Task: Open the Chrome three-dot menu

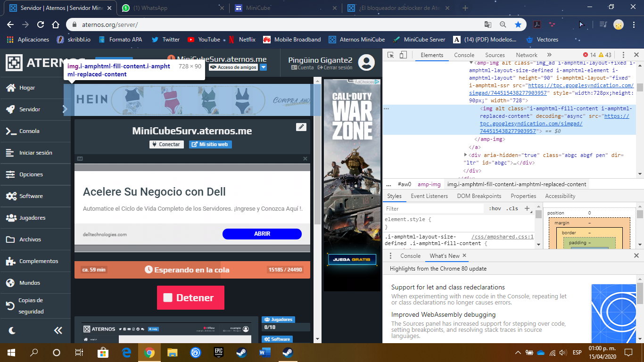Action: click(x=634, y=25)
